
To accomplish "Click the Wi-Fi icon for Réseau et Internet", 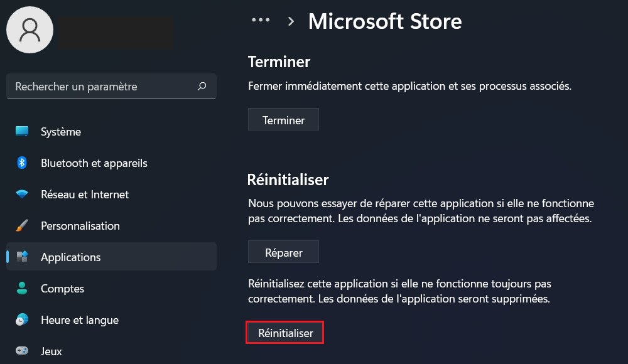I will [x=22, y=195].
